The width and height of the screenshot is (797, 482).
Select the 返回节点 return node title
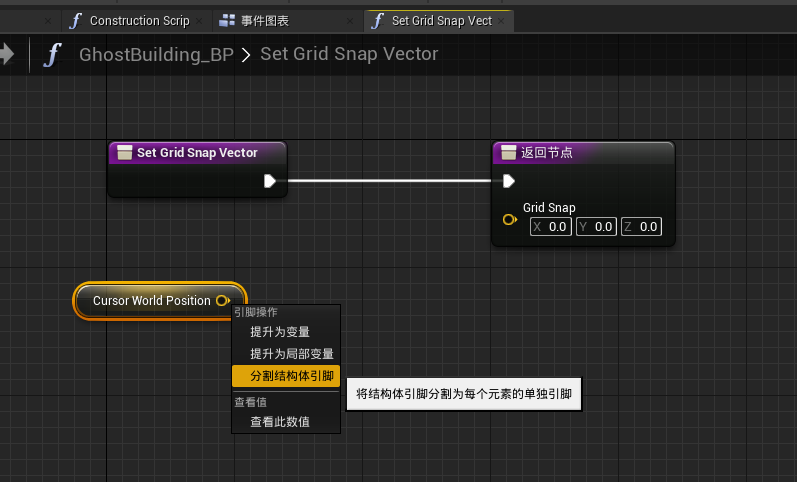click(x=546, y=153)
